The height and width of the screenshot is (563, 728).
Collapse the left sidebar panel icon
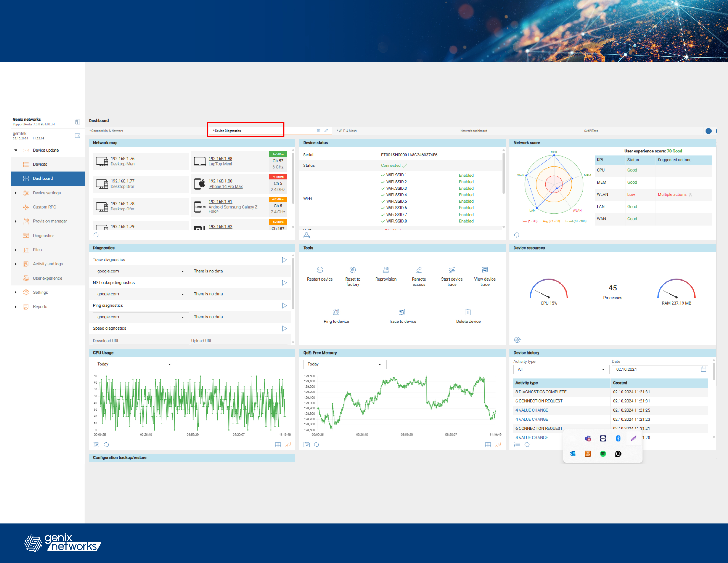tap(78, 122)
